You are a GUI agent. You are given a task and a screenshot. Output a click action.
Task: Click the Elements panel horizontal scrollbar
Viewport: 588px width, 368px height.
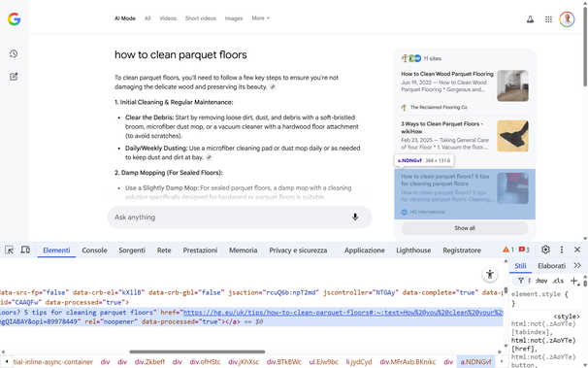[197, 351]
